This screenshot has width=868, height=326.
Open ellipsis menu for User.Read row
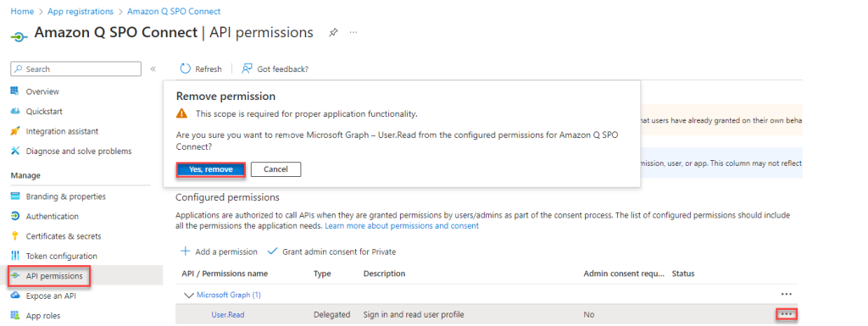point(787,314)
